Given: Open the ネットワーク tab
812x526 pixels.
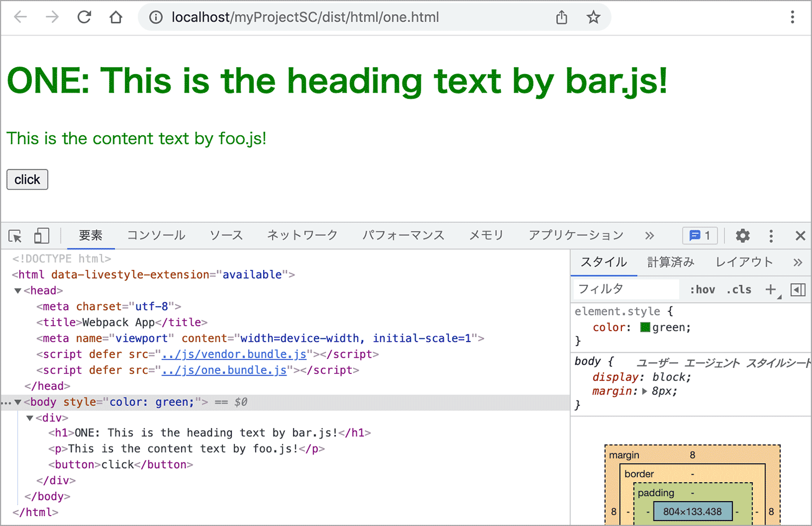Looking at the screenshot, I should click(x=302, y=235).
